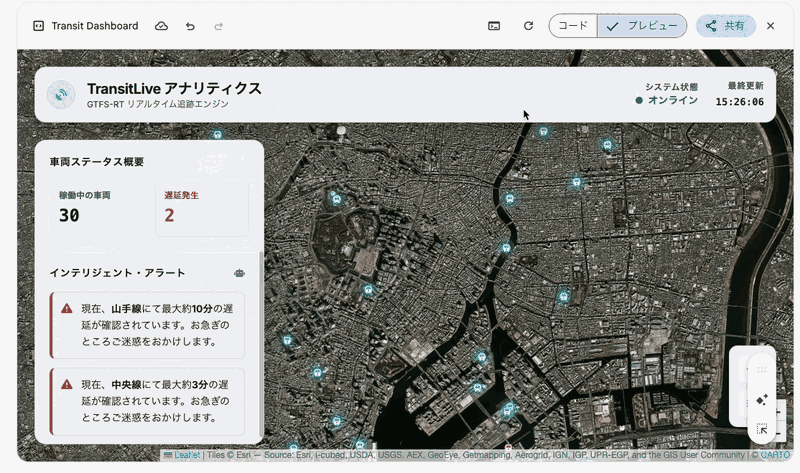Click the select-element arrow icon
This screenshot has width=800, height=473.
tap(762, 429)
